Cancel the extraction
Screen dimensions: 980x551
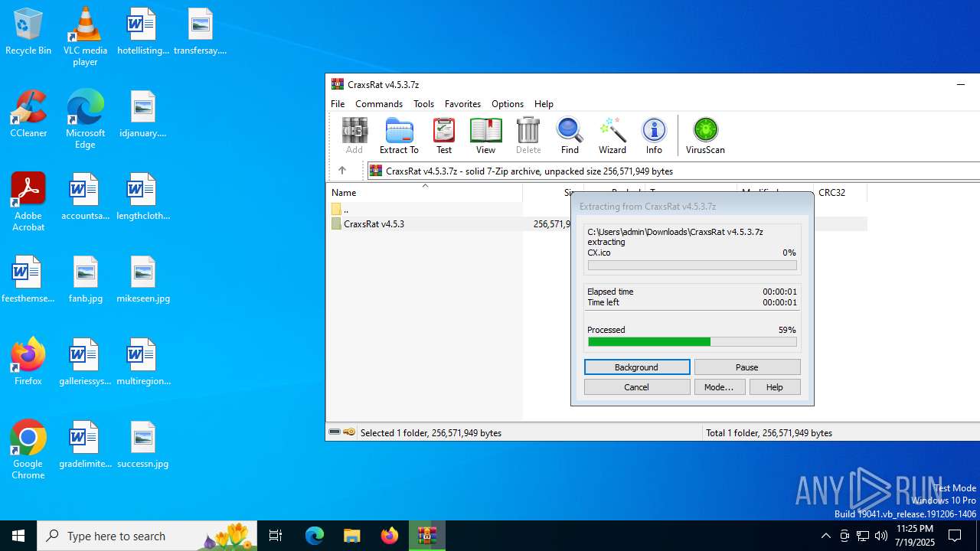637,387
